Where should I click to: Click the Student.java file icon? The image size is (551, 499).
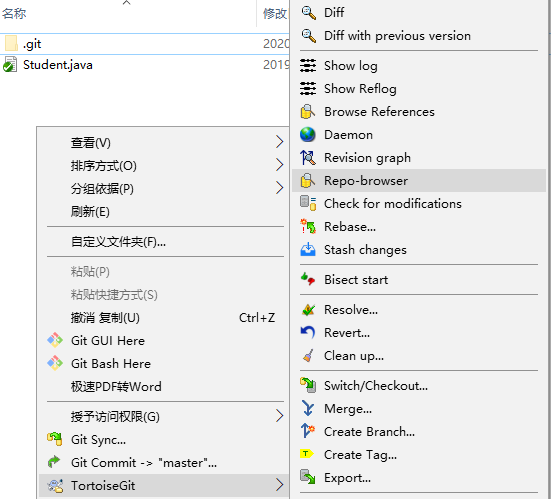tap(10, 65)
